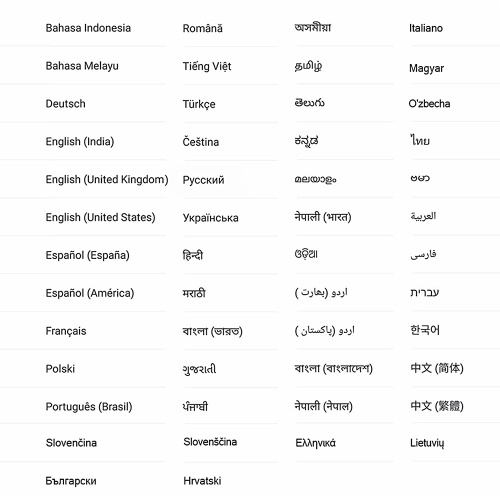Select English (United Kingdom)
Screen dimensions: 500x500
point(107,180)
